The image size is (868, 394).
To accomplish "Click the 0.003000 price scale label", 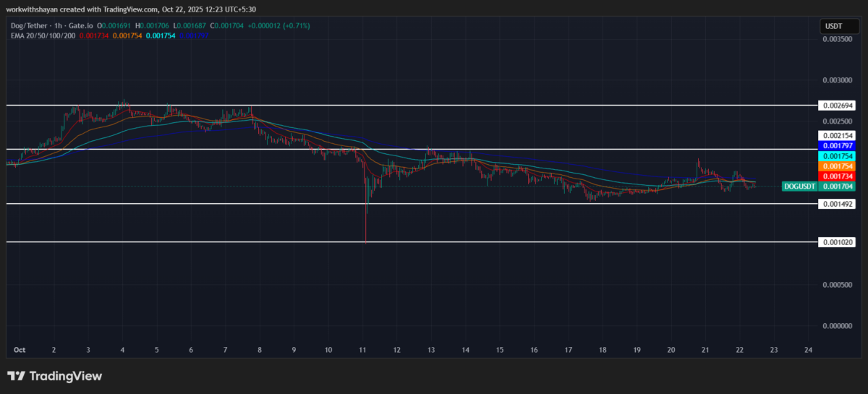I will click(x=838, y=80).
